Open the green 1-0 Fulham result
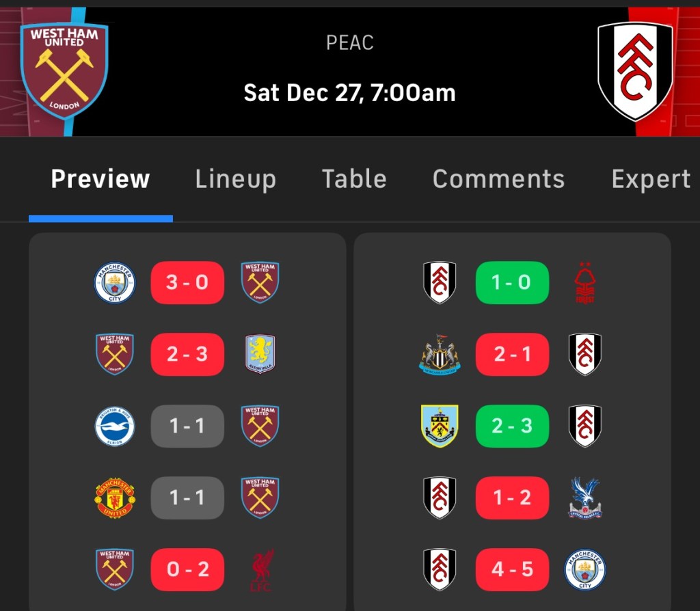The image size is (700, 611). click(x=512, y=283)
